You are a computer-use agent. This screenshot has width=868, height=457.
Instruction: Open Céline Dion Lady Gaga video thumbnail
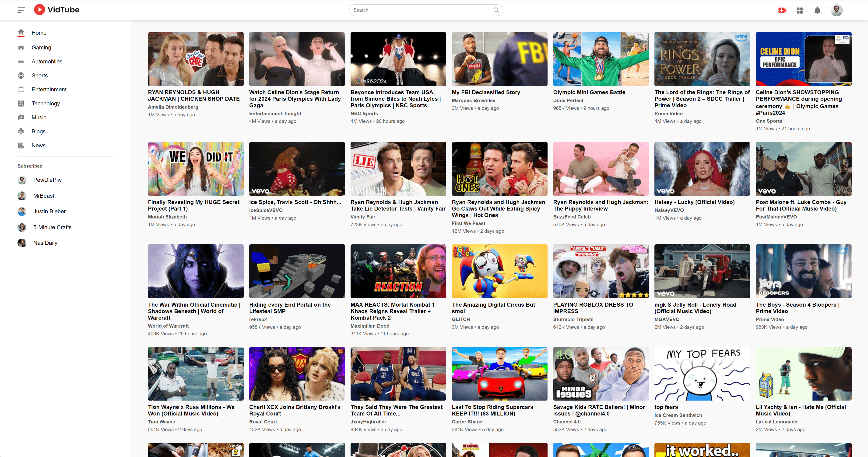coord(297,59)
